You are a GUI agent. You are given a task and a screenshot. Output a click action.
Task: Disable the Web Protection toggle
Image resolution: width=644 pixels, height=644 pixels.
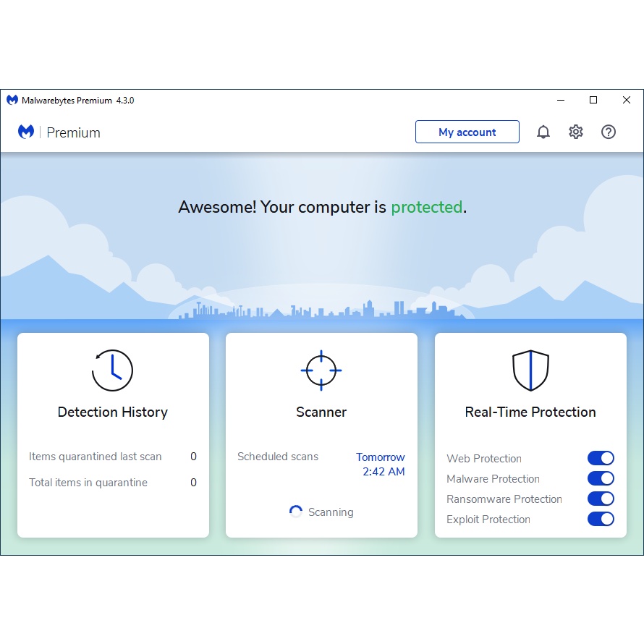click(x=600, y=458)
